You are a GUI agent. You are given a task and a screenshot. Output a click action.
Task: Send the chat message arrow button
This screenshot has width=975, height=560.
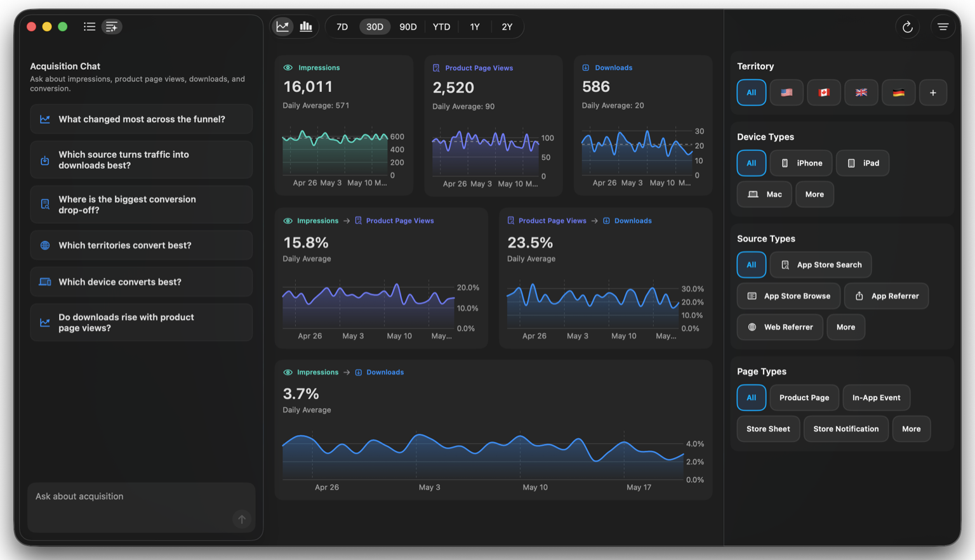click(242, 519)
